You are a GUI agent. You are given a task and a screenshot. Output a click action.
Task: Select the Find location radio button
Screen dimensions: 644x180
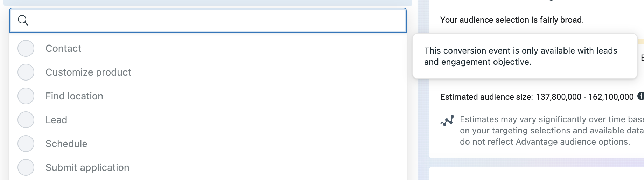pyautogui.click(x=26, y=96)
